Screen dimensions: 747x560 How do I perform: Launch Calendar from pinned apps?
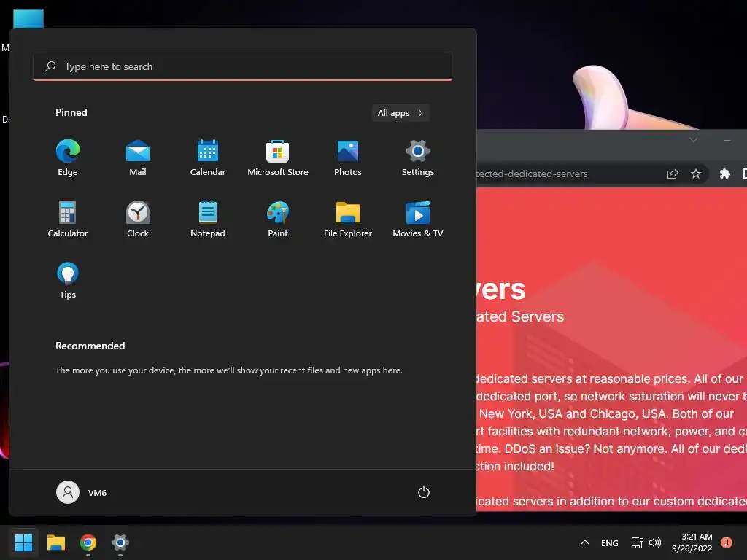(208, 158)
